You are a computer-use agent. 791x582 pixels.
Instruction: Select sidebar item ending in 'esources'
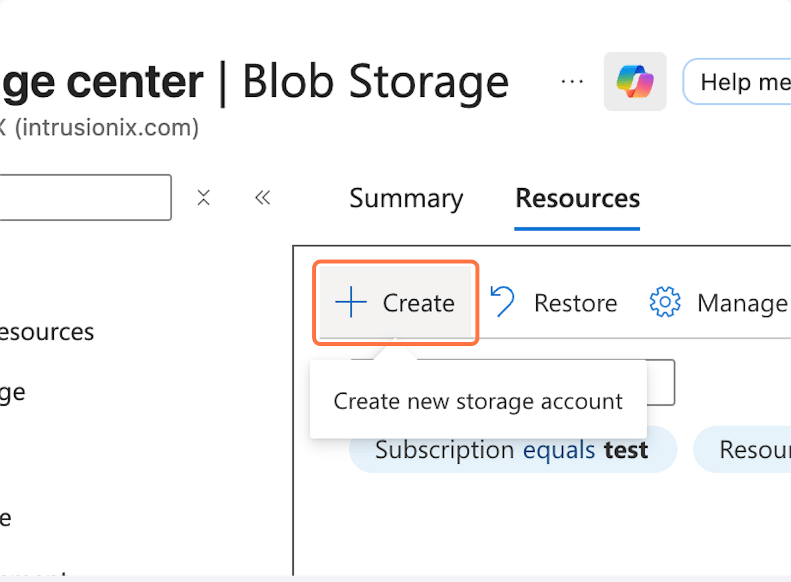click(47, 332)
